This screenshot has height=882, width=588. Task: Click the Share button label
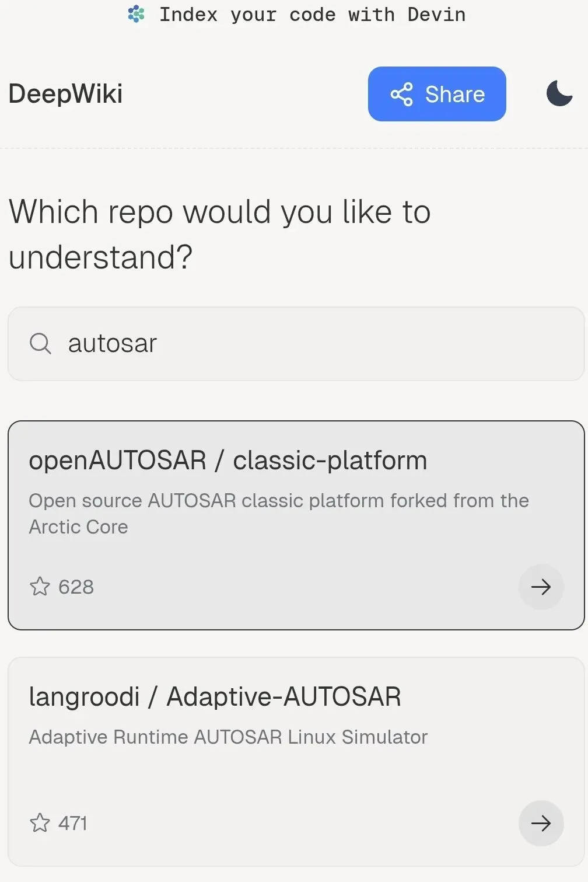tap(454, 94)
